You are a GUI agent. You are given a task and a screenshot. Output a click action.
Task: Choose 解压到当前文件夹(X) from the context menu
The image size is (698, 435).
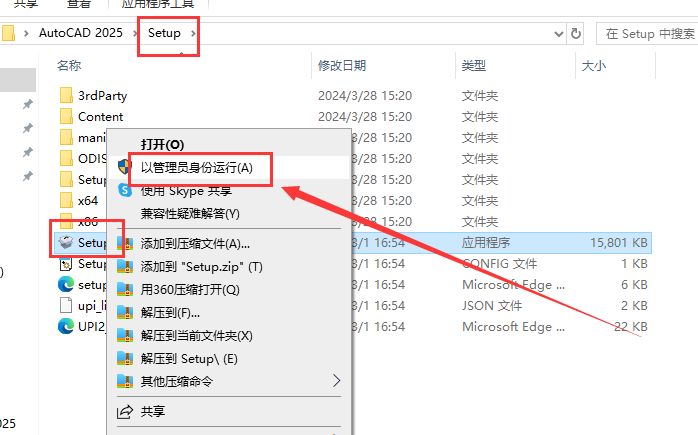(196, 336)
